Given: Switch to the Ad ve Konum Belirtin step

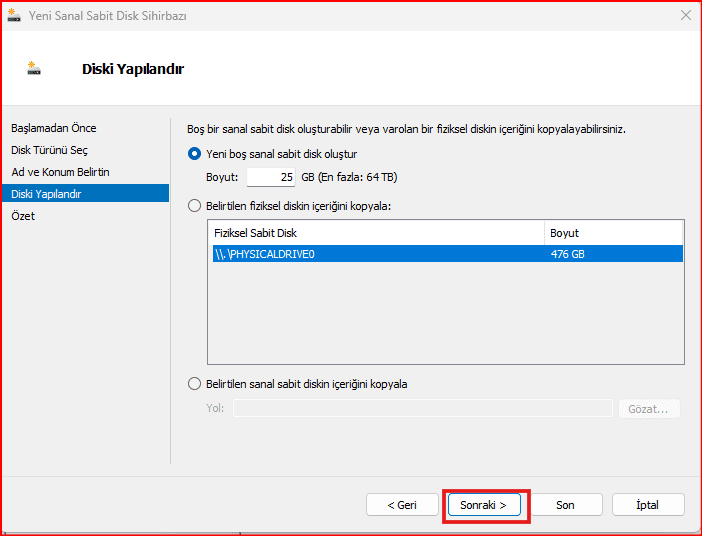Looking at the screenshot, I should point(60,172).
